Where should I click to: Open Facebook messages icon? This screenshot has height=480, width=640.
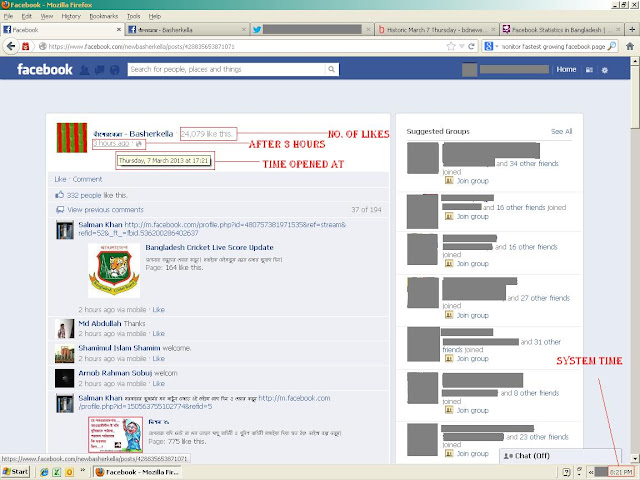tap(100, 70)
